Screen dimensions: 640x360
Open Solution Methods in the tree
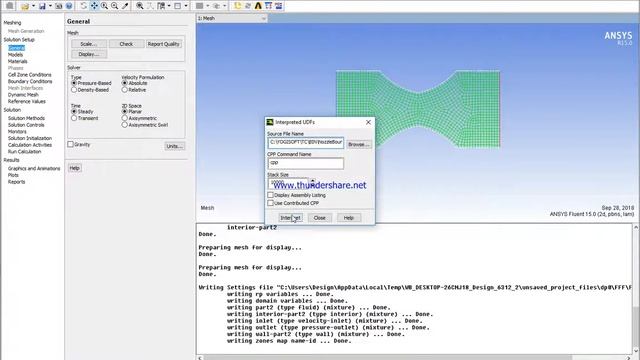pos(27,118)
